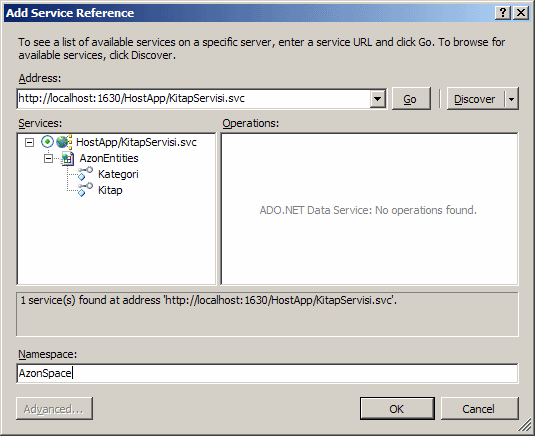535x436 pixels.
Task: Click into the Namespace text field
Action: pyautogui.click(x=267, y=373)
